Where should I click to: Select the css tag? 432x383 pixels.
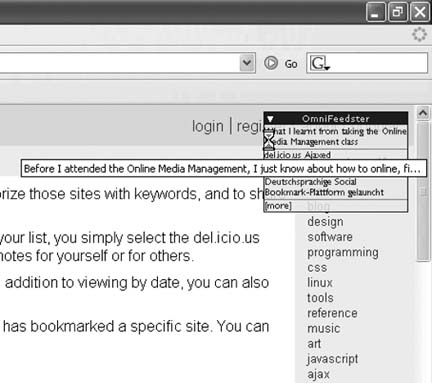tap(317, 268)
